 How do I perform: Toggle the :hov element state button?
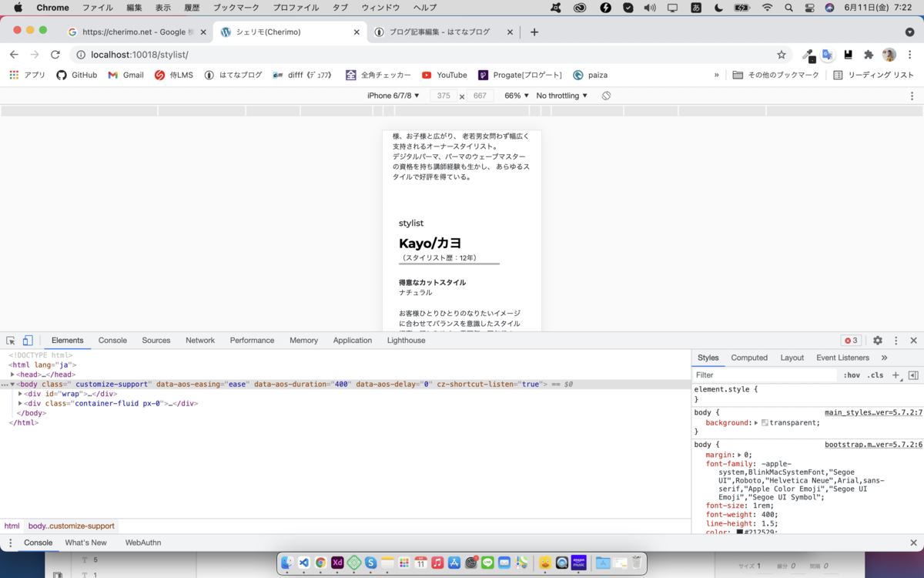pyautogui.click(x=852, y=375)
